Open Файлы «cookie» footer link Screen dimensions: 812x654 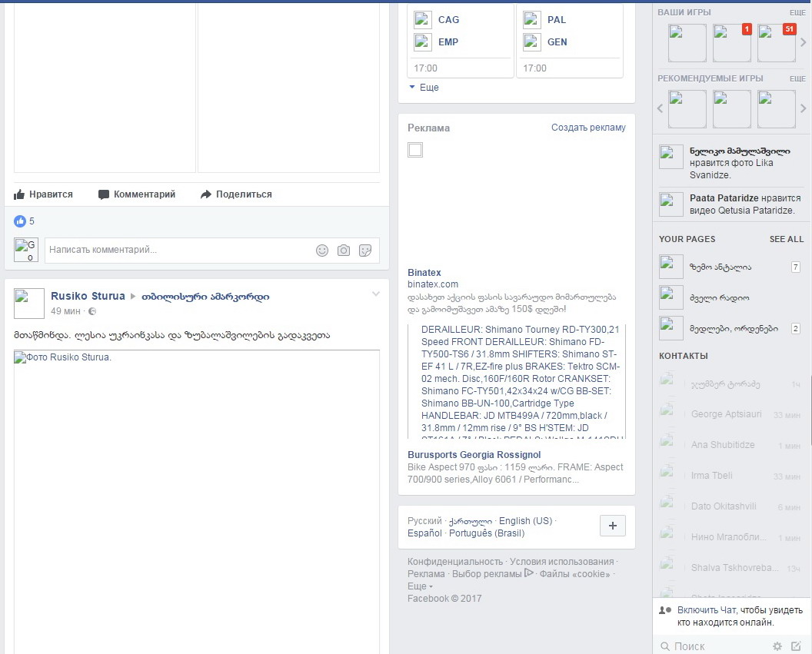click(575, 574)
